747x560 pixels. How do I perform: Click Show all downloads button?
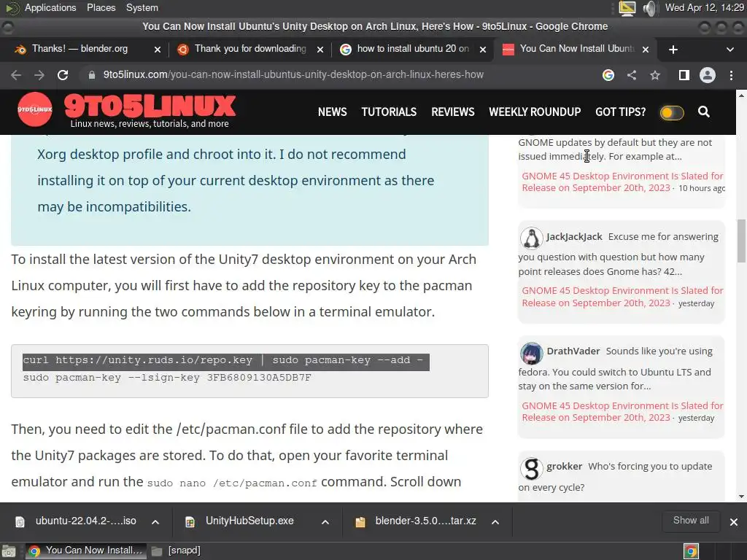tap(691, 521)
